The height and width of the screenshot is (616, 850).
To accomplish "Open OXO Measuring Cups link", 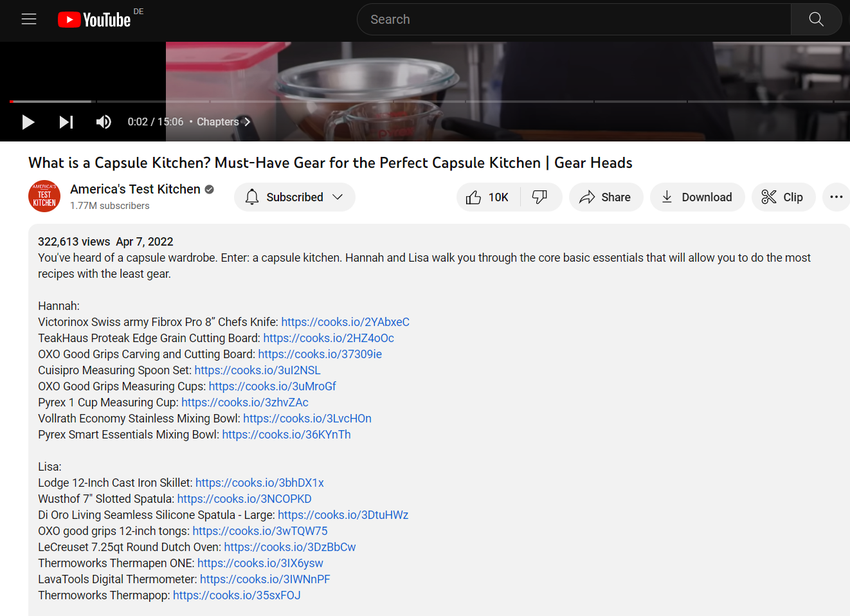I will [273, 386].
